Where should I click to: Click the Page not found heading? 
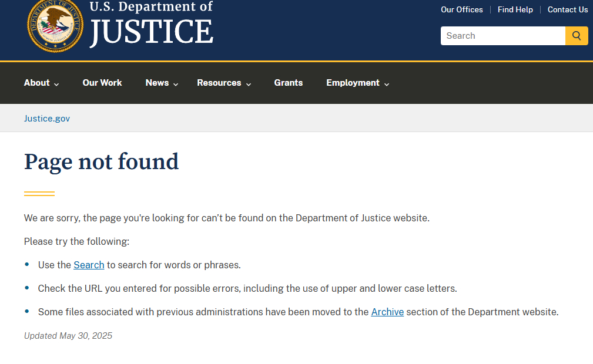click(101, 161)
